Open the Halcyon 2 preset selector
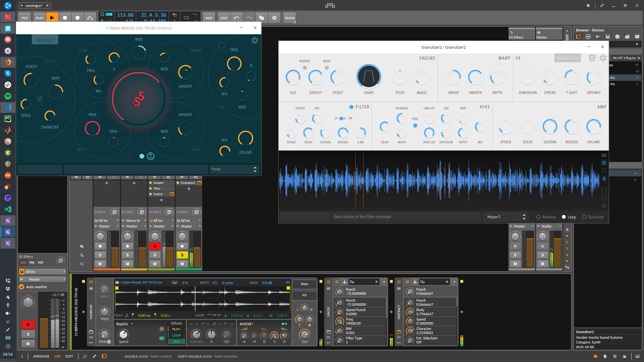The width and height of the screenshot is (644, 362). point(506,217)
